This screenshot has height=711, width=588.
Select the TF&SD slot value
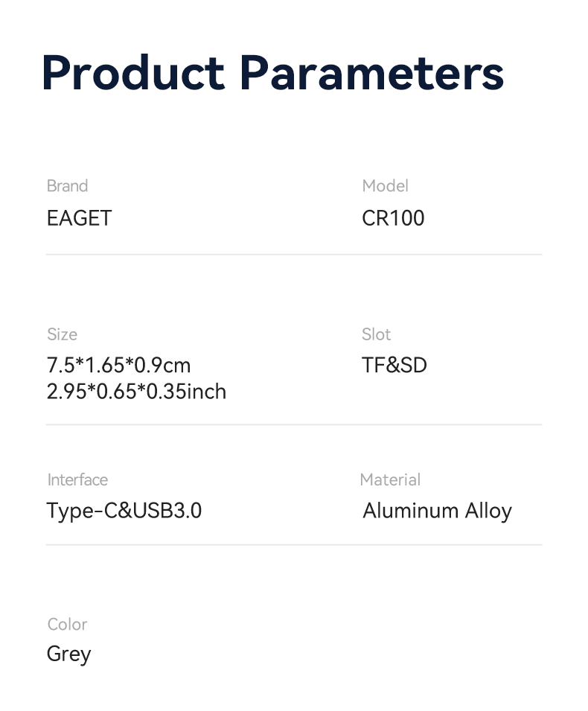(x=394, y=366)
